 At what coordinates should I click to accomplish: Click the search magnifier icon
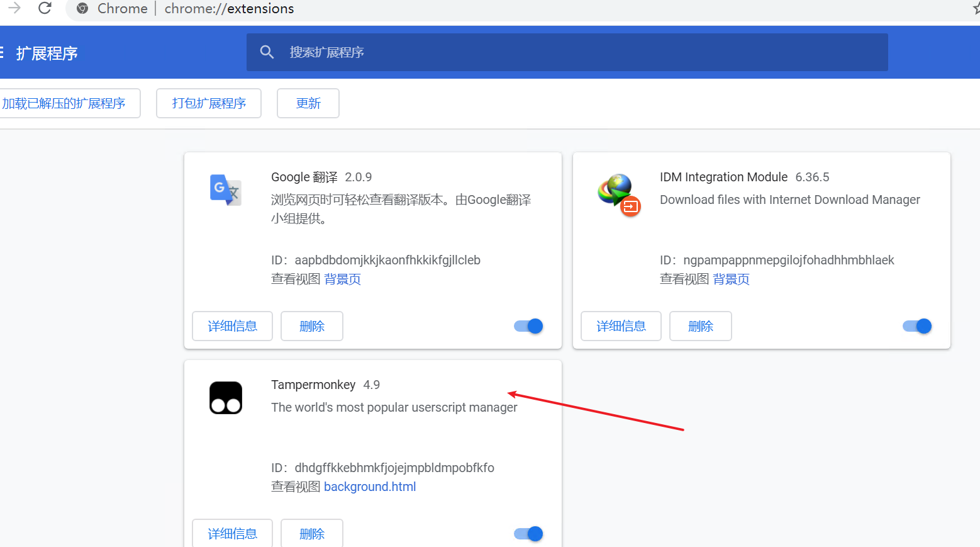(x=267, y=52)
